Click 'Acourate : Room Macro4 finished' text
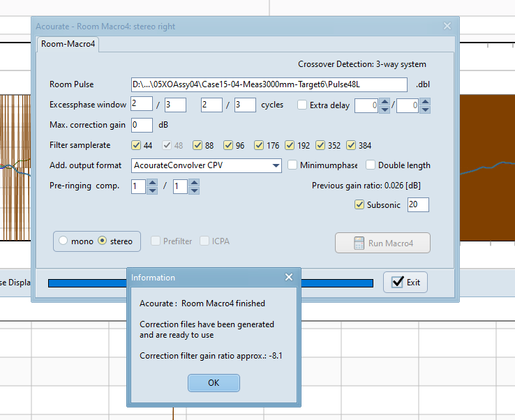The height and width of the screenshot is (420, 515). coord(202,303)
